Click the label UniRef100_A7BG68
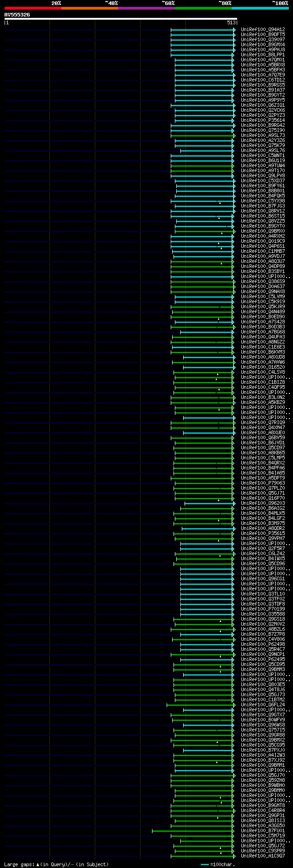This screenshot has width=293, height=868. [263, 332]
